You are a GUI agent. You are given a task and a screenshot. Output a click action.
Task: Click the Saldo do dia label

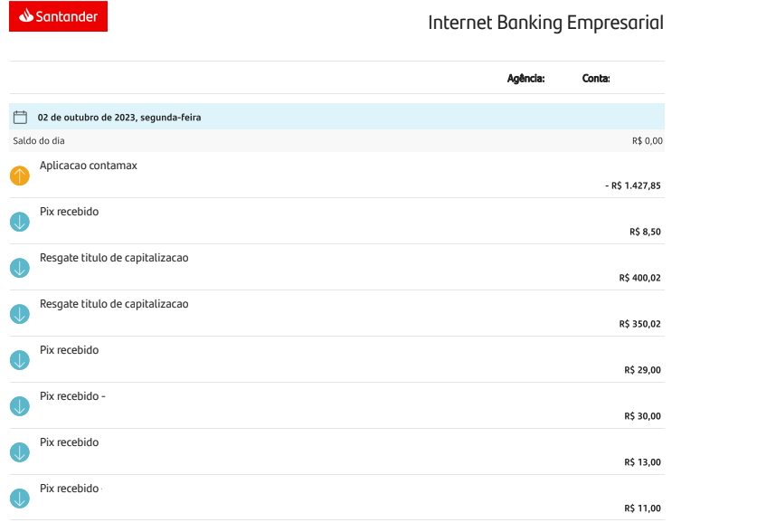[x=39, y=141]
